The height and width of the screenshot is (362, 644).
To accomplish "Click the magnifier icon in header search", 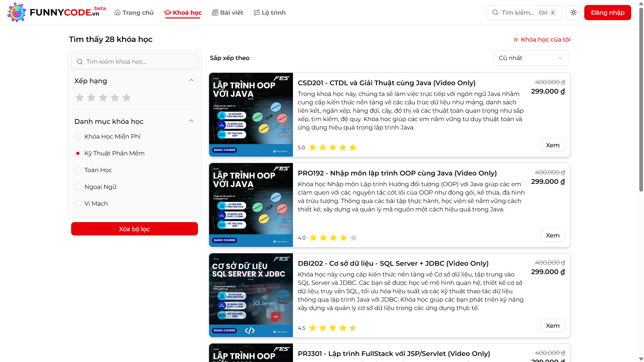I will (x=495, y=13).
